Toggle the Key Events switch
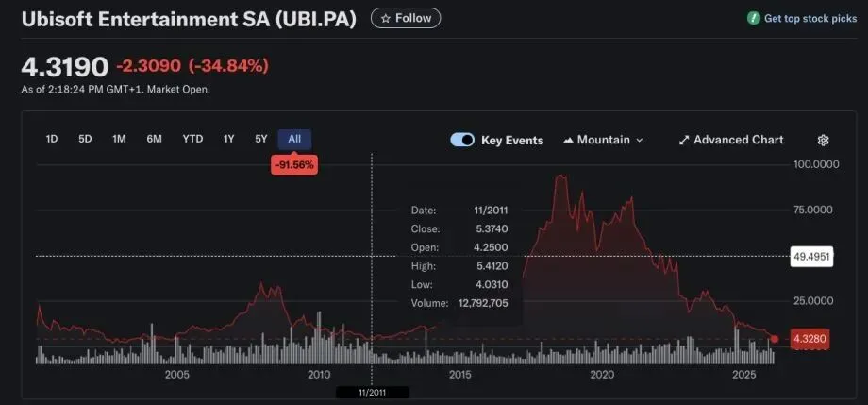 pos(462,140)
